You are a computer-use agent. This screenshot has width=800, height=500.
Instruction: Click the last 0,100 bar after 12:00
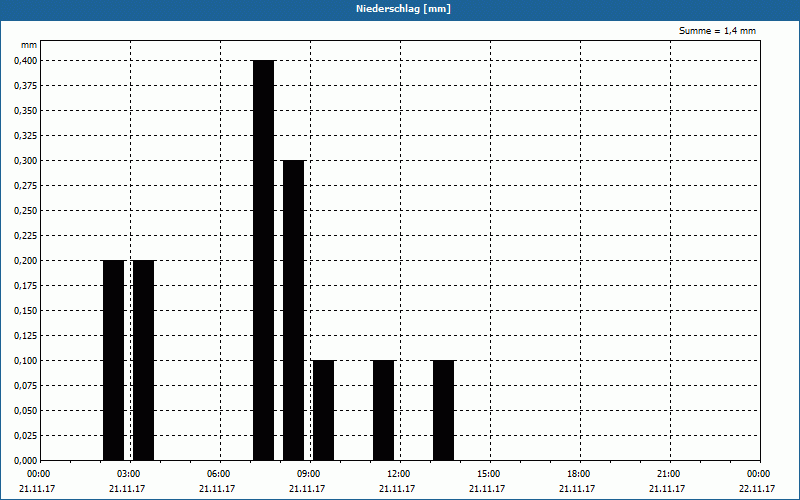click(x=444, y=410)
